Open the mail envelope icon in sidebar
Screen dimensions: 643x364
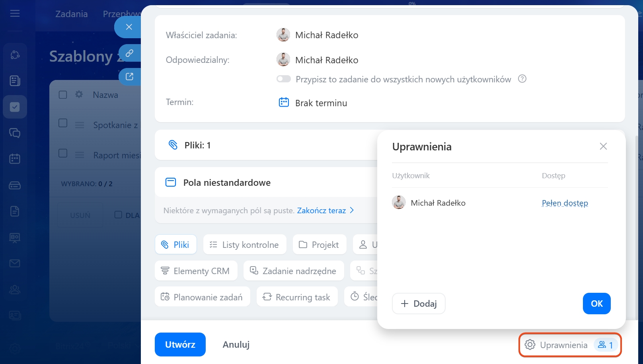point(15,263)
